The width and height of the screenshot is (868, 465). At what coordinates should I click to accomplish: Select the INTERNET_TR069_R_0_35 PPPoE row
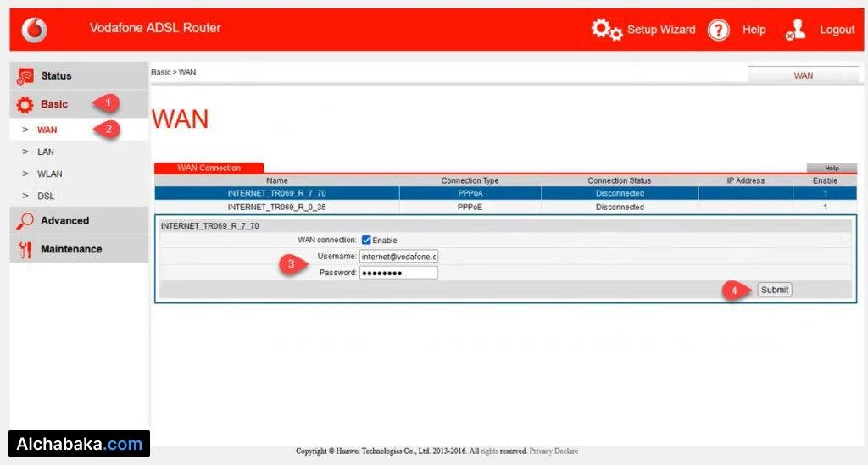276,208
